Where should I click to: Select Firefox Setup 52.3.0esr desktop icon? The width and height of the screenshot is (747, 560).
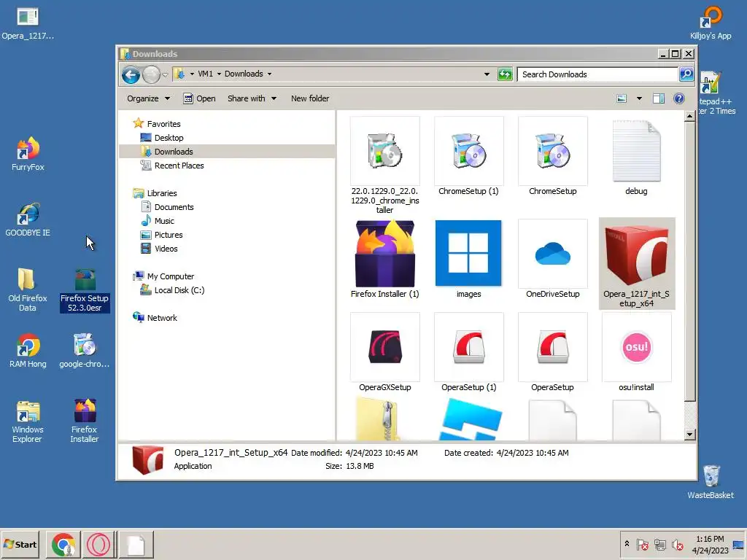click(85, 290)
